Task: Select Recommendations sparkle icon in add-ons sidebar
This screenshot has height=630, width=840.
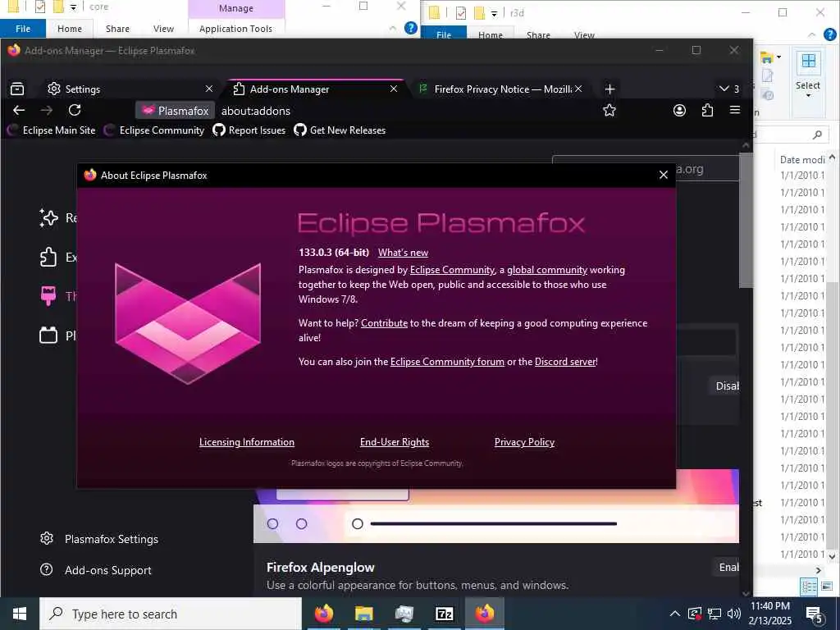Action: pos(48,217)
